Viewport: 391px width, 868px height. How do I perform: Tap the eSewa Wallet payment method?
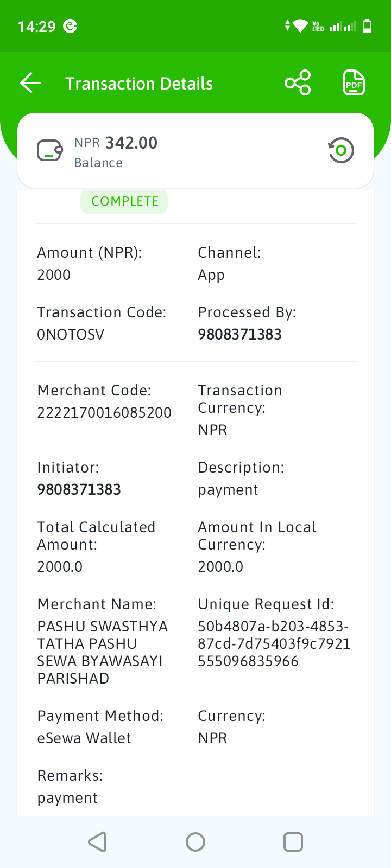pos(84,738)
